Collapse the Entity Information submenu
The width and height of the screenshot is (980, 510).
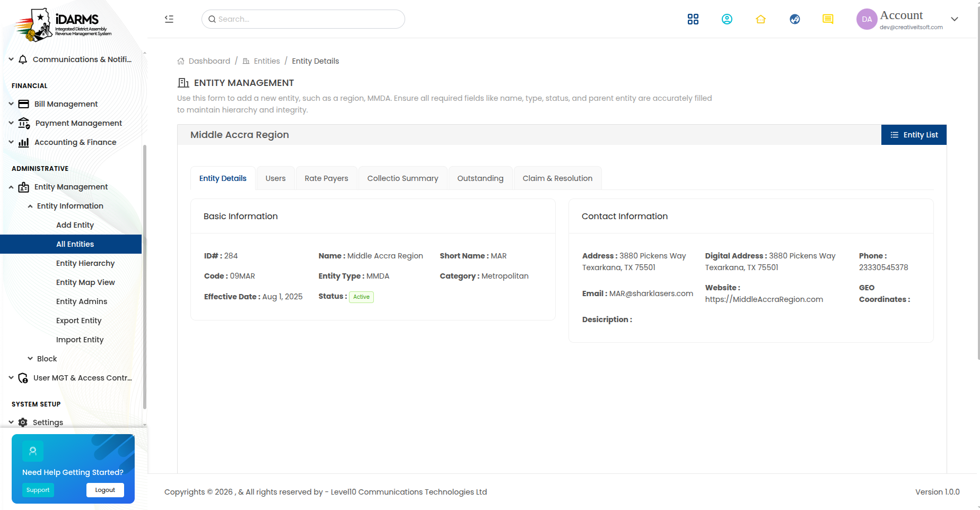pos(30,206)
